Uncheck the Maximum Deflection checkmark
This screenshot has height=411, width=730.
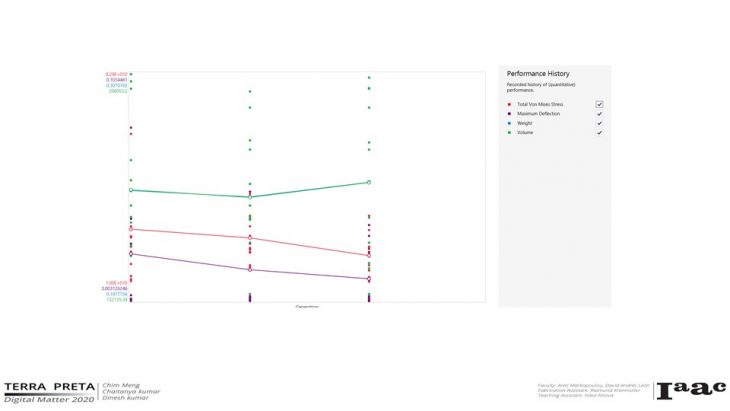pos(599,114)
